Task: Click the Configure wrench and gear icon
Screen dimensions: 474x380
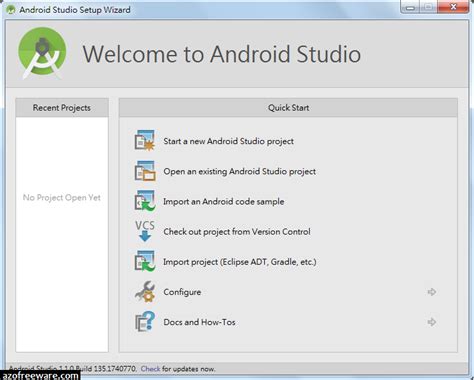Action: (x=145, y=292)
